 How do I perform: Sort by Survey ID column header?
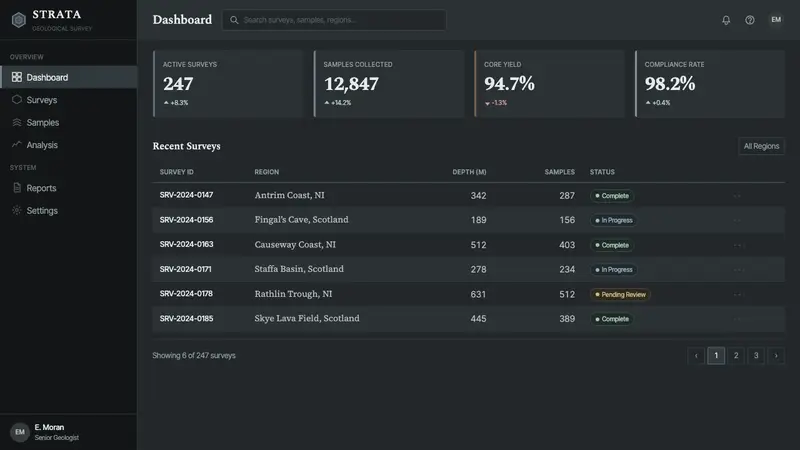177,172
